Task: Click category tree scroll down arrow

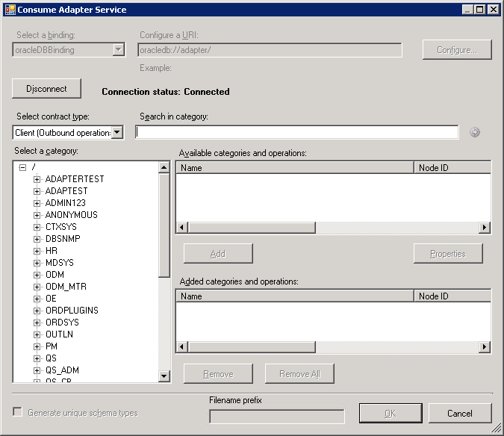Action: [164, 376]
